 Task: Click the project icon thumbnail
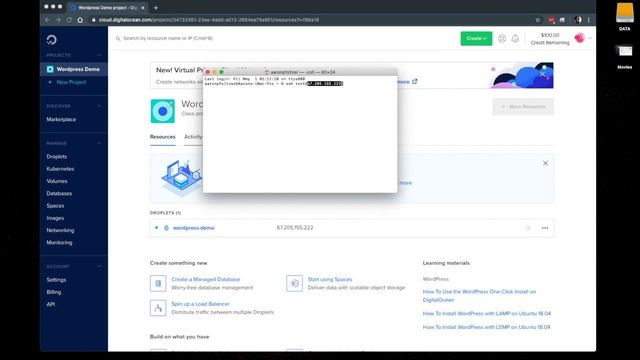click(162, 111)
